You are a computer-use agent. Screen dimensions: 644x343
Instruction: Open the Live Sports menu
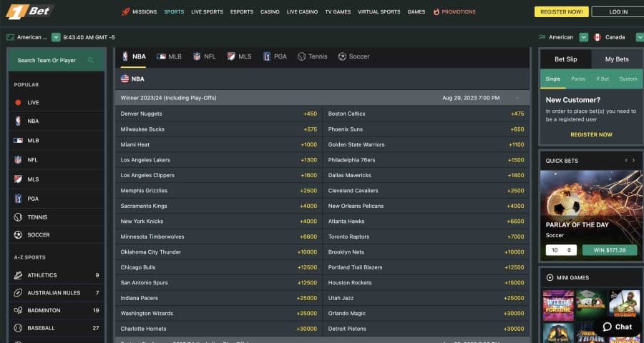coord(207,12)
